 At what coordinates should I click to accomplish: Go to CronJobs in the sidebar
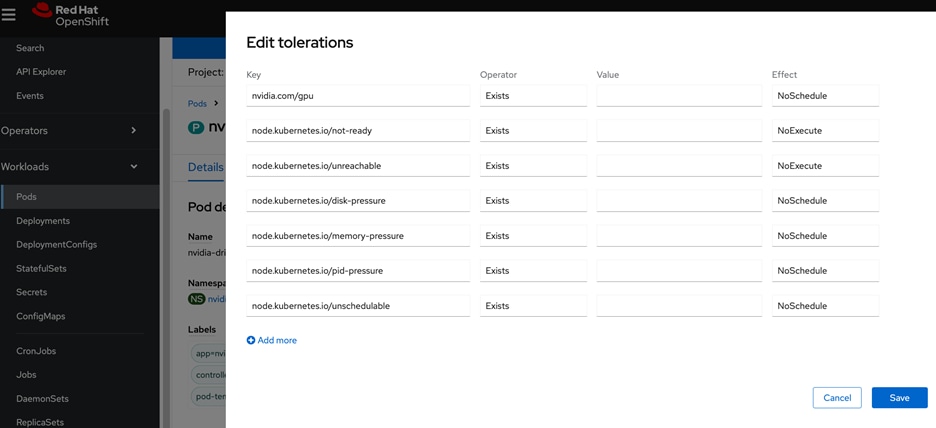pos(36,351)
